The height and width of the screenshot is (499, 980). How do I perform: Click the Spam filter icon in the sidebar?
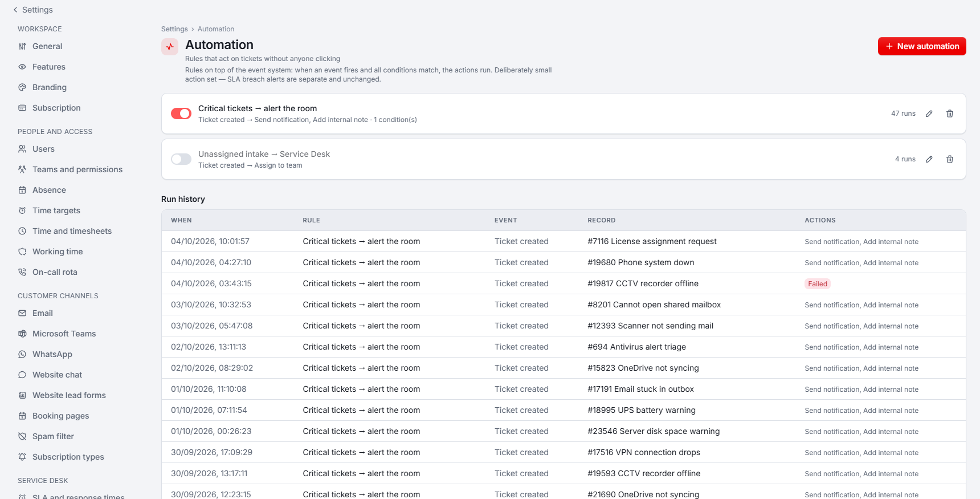(22, 436)
